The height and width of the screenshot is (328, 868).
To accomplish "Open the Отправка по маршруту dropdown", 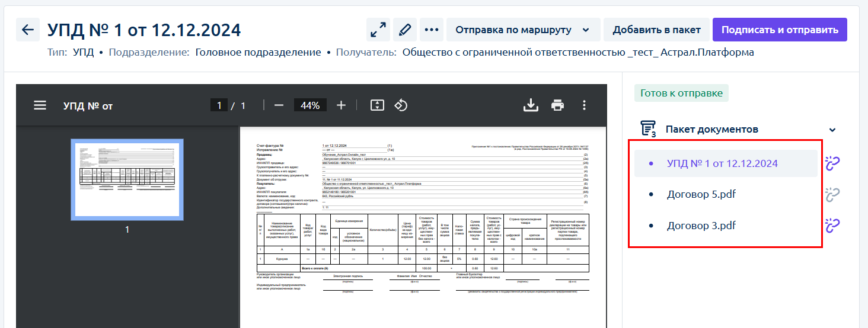I will (x=523, y=30).
